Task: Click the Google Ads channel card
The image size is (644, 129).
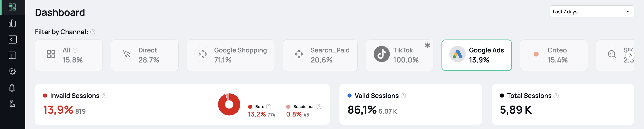Action: point(476,55)
